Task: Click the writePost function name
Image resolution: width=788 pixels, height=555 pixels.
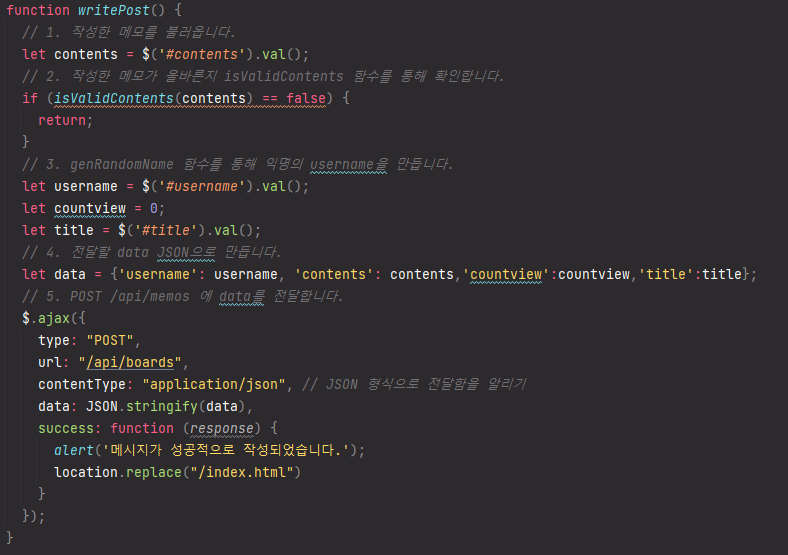Action: [x=114, y=10]
